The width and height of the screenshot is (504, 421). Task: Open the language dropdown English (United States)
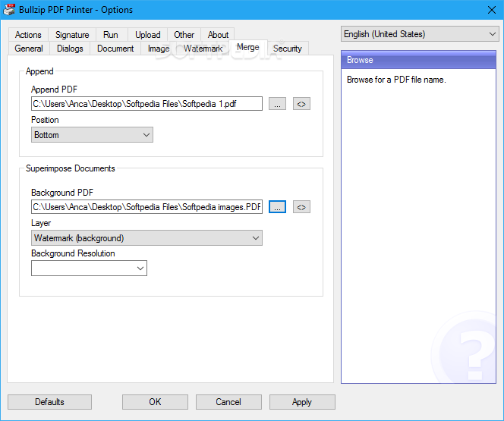point(420,34)
